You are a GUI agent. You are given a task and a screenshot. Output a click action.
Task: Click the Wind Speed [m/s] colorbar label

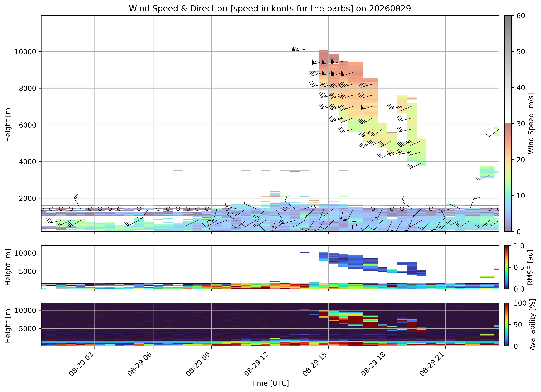(x=531, y=123)
